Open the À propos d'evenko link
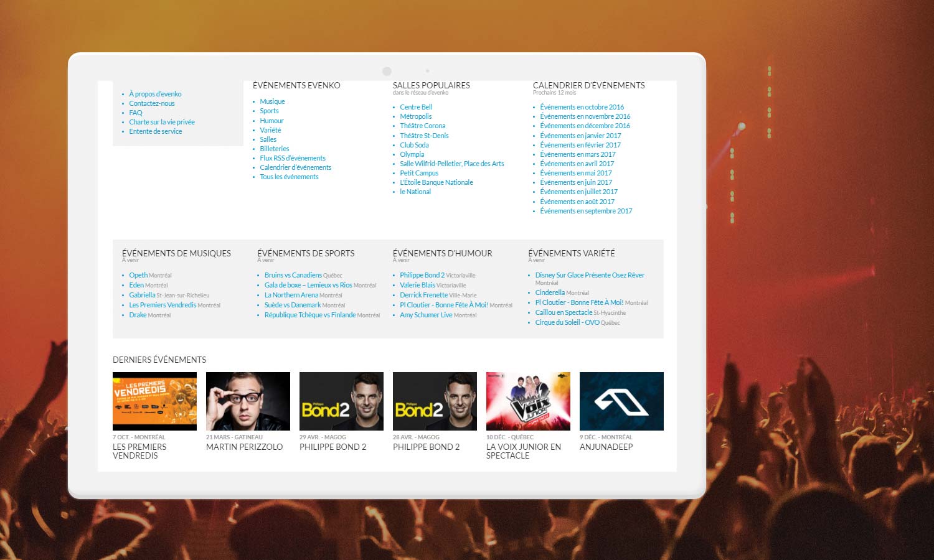934x560 pixels. 155,94
